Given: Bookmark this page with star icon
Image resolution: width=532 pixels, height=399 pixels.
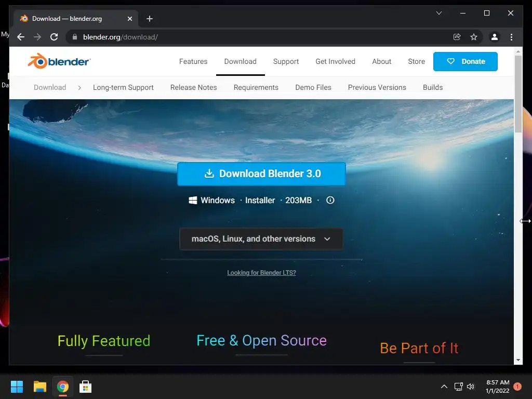Looking at the screenshot, I should (474, 37).
